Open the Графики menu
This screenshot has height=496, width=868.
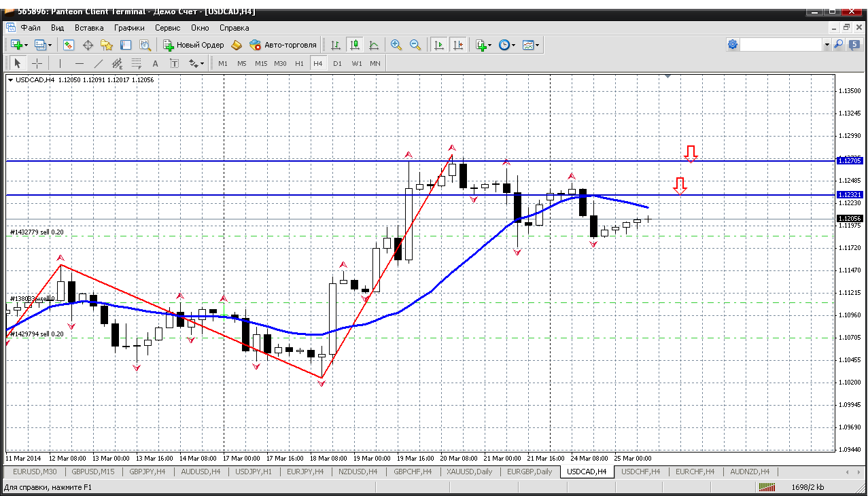coord(129,28)
